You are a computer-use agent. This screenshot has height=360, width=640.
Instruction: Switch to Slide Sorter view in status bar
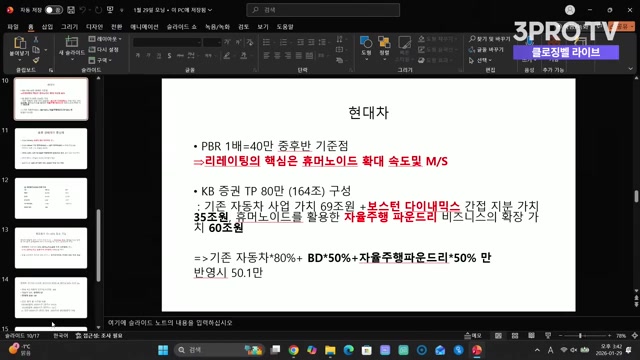point(515,336)
